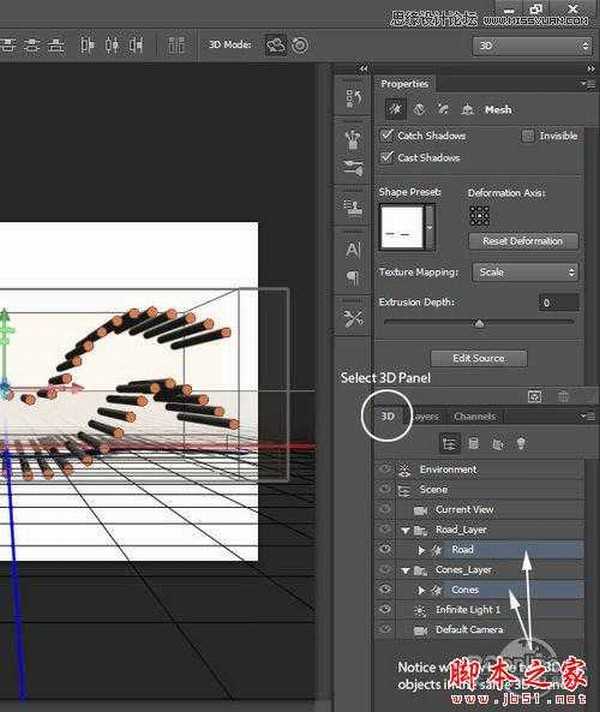
Task: Click the Deformation Axis grid
Action: [x=479, y=215]
